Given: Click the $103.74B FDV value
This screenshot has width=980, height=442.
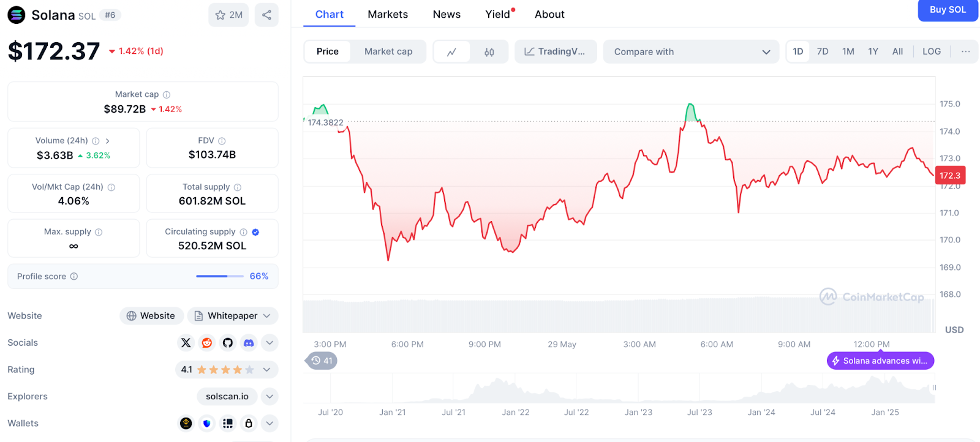Looking at the screenshot, I should coord(212,155).
